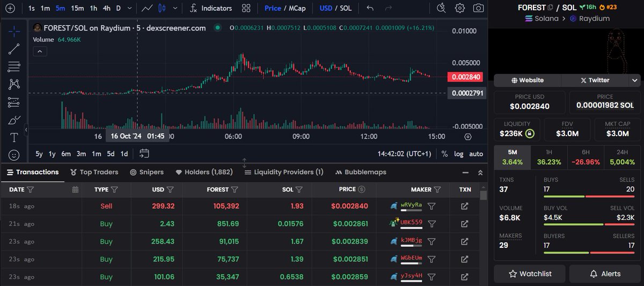Select the trend line drawing tool
This screenshot has width=644, height=286.
pos(14,49)
